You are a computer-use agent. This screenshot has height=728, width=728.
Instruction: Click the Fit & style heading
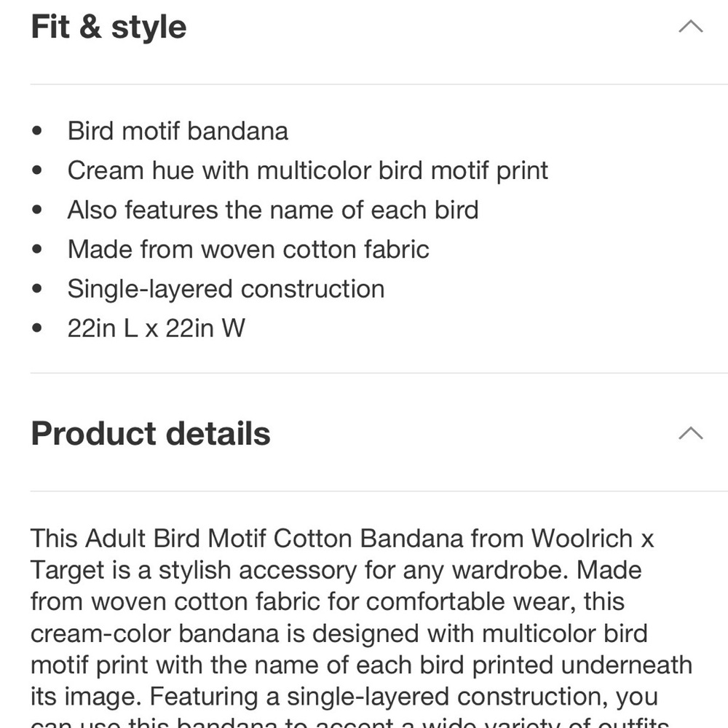(108, 26)
